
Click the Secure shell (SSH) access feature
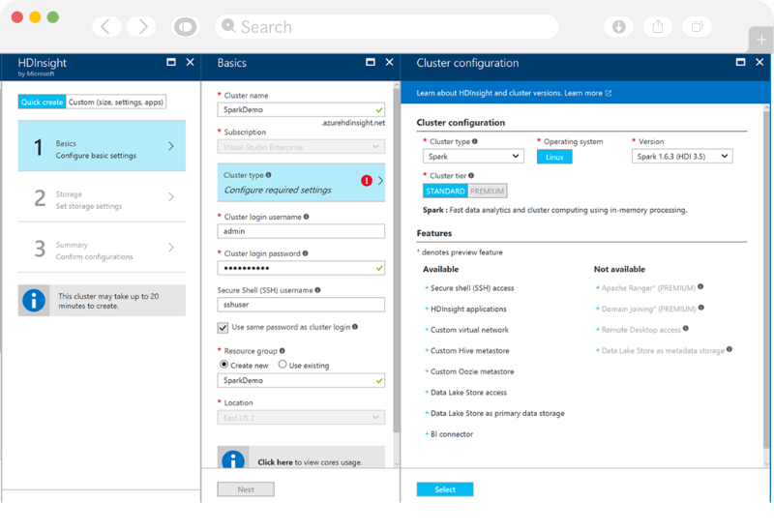click(x=472, y=288)
